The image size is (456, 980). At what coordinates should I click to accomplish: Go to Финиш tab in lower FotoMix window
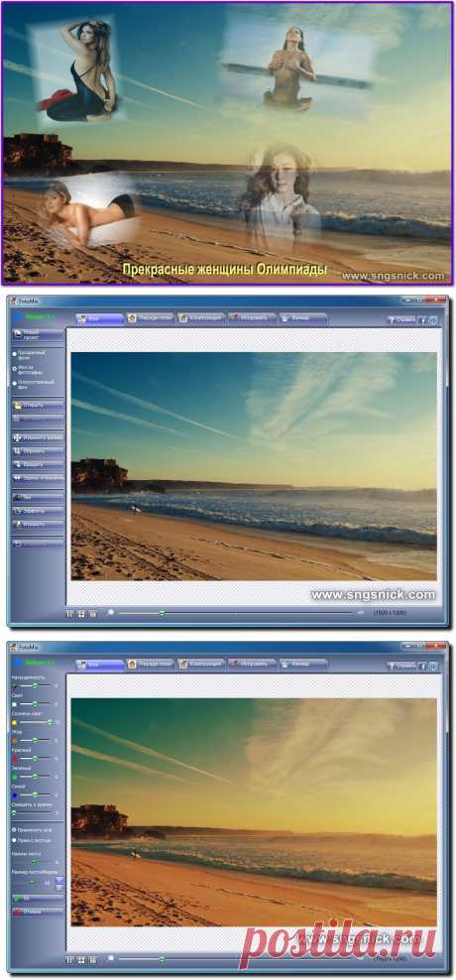click(x=302, y=665)
